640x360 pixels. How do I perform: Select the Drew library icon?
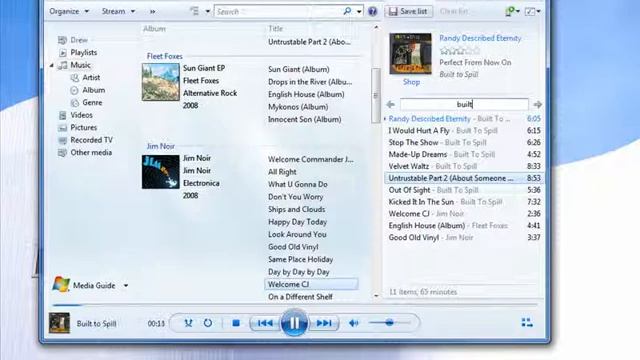(62, 40)
